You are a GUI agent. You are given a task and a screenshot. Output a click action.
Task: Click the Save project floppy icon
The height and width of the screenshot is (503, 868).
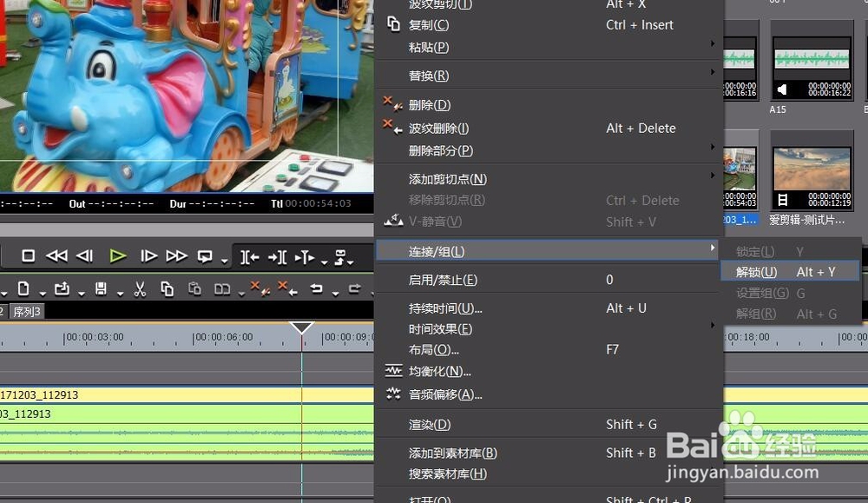click(x=101, y=288)
